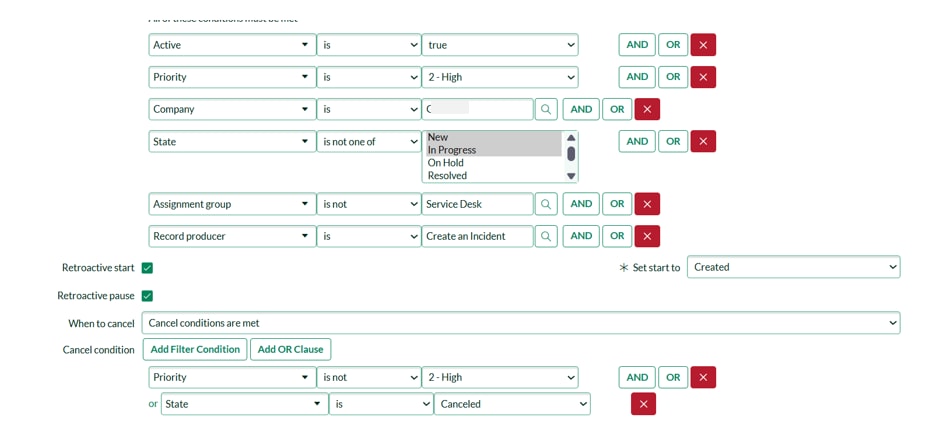Viewport: 925px width, 429px height.
Task: Remove cancel condition Priority is not row
Action: tap(703, 378)
